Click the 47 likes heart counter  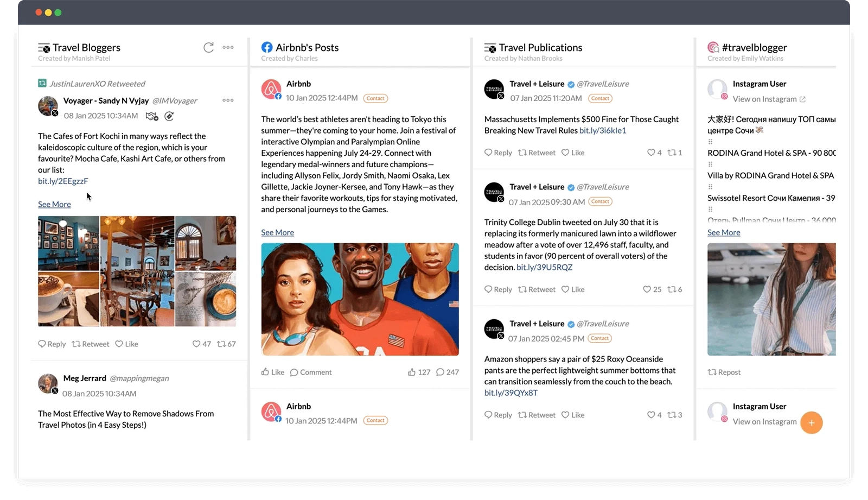[202, 344]
